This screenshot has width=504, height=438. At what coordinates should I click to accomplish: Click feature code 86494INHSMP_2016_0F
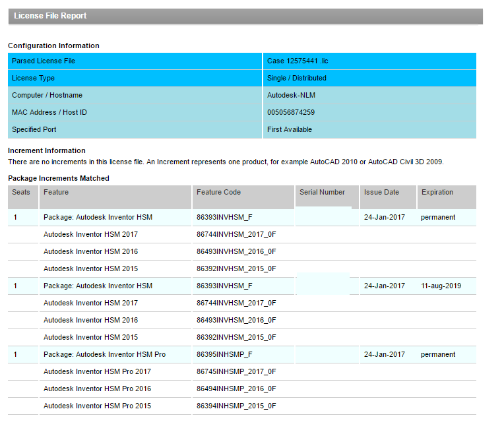(236, 389)
